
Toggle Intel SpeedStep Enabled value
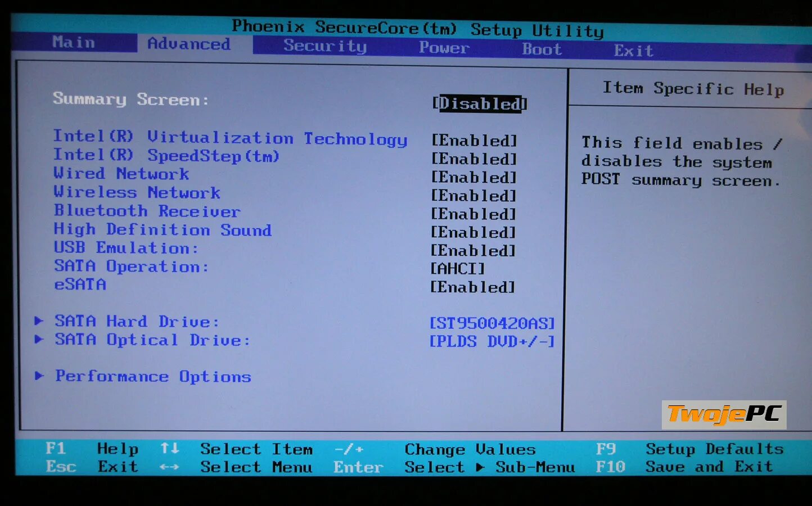point(474,159)
